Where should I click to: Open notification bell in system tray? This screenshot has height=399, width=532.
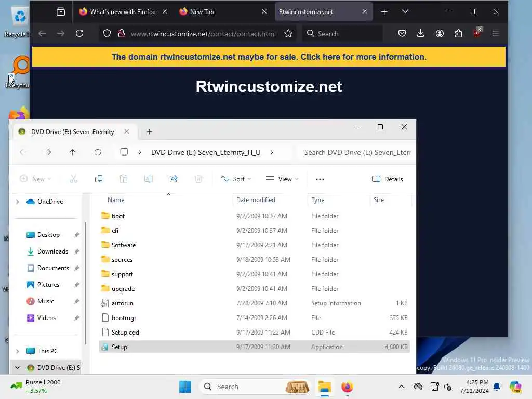tap(497, 387)
